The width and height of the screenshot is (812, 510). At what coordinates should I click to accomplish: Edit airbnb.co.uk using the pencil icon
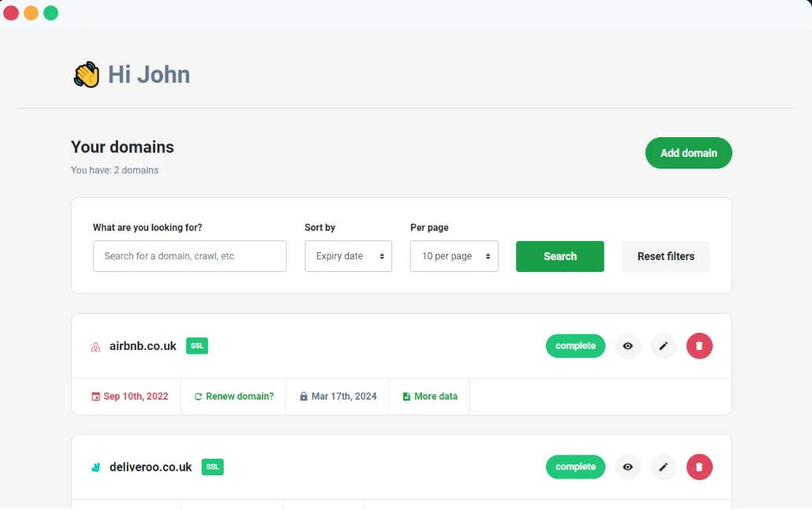pyautogui.click(x=663, y=346)
